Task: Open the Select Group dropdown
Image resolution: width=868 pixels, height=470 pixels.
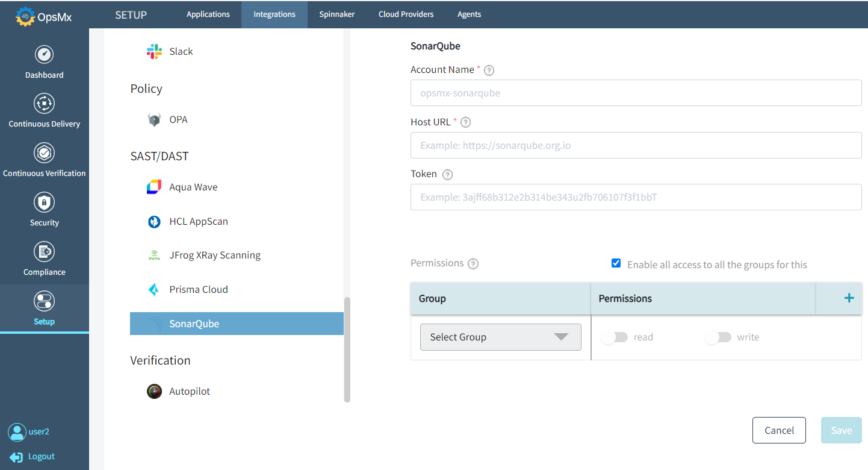Action: pos(500,337)
